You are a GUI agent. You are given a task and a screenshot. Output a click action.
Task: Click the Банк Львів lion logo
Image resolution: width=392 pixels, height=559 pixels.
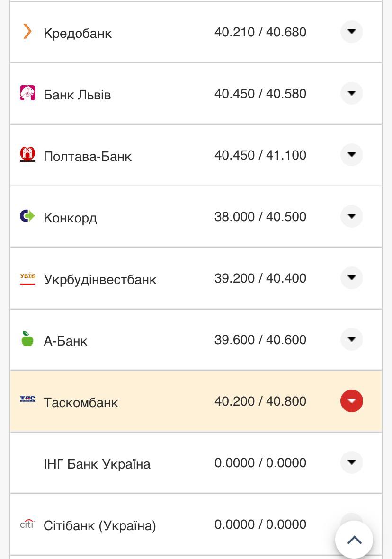tap(27, 93)
